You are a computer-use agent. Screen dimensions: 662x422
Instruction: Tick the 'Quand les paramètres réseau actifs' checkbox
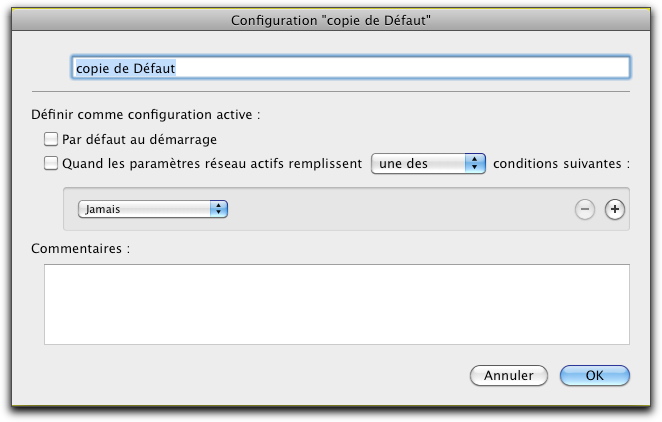pyautogui.click(x=51, y=163)
